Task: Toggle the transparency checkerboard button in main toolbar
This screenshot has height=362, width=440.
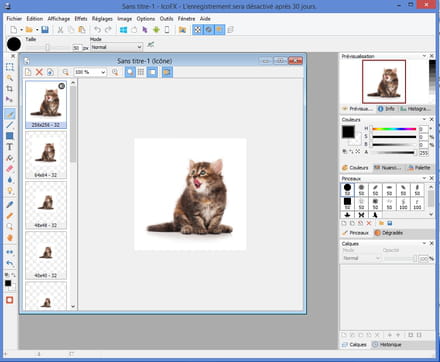Action: tap(198, 30)
